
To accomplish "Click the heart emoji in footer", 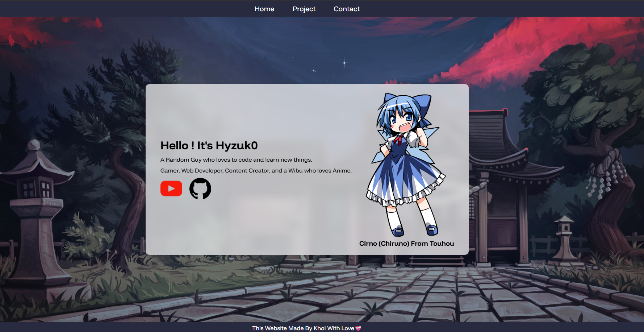I will coord(358,328).
